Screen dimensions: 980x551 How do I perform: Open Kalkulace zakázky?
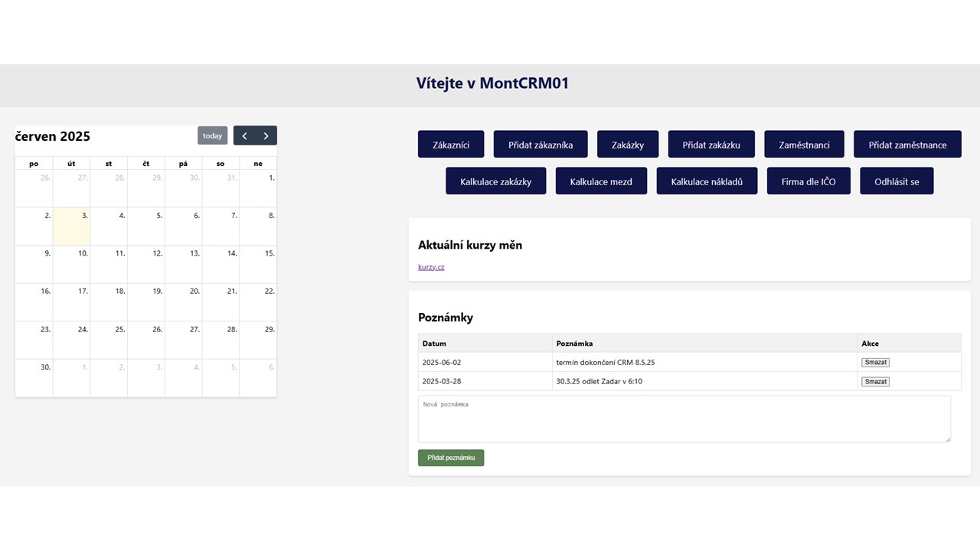[496, 181]
